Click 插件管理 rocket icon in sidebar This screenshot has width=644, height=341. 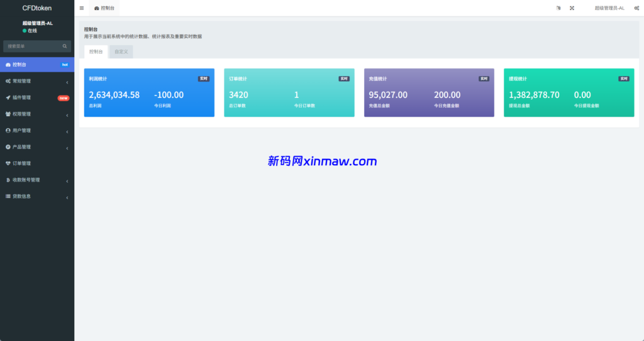coord(8,98)
